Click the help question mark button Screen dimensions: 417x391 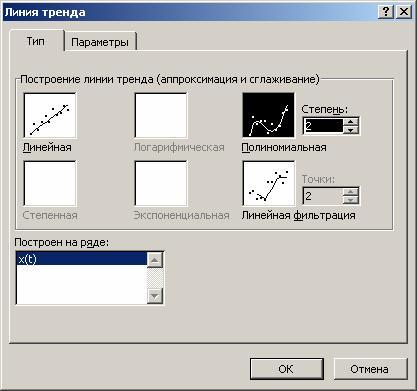[x=386, y=12]
